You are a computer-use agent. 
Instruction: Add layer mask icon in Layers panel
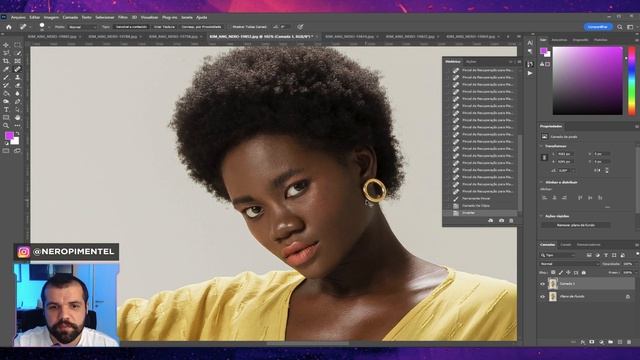point(592,342)
